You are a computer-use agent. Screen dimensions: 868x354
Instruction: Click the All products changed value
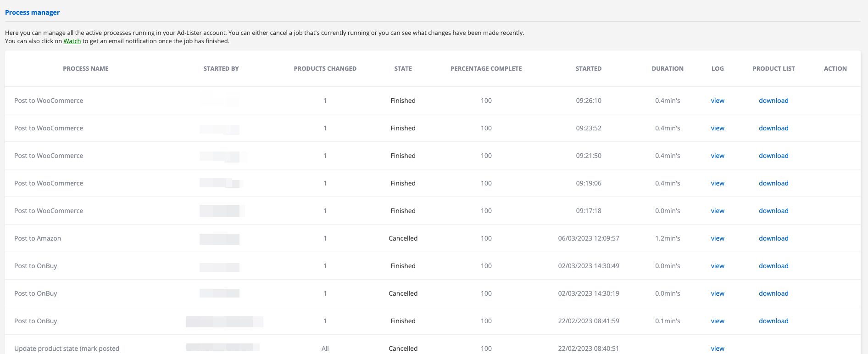(x=325, y=348)
